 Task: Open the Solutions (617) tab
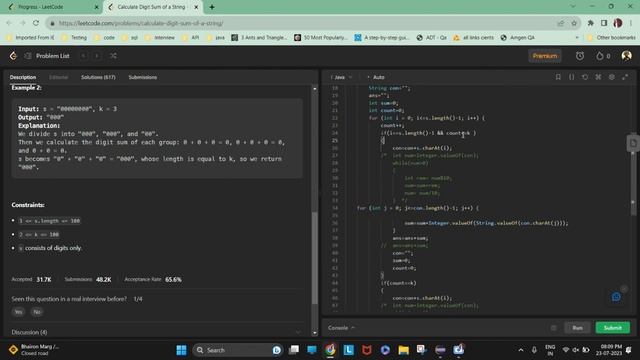(98, 77)
